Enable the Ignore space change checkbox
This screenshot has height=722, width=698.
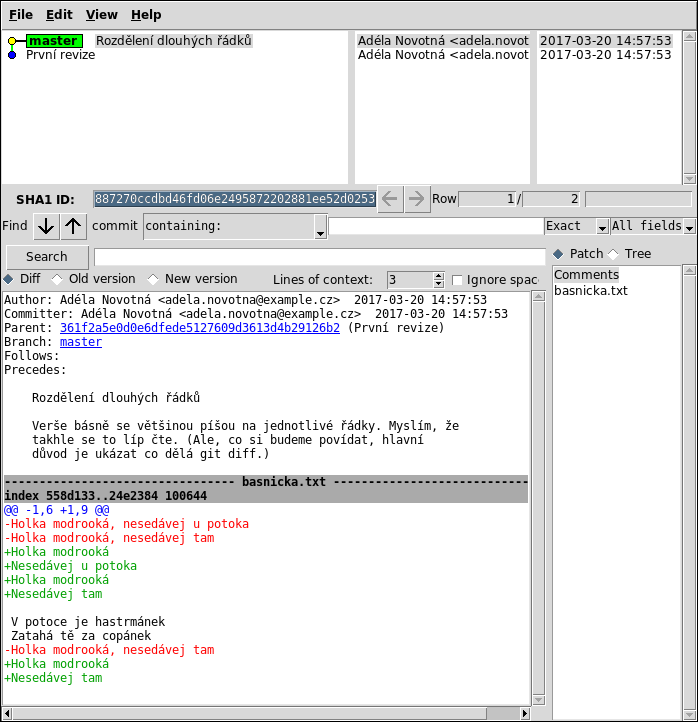point(458,280)
